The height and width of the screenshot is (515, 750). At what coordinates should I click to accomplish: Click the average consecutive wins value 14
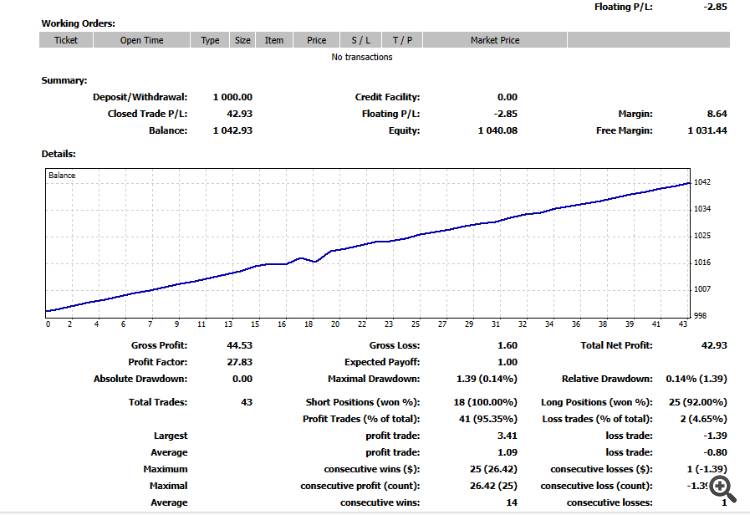click(512, 503)
